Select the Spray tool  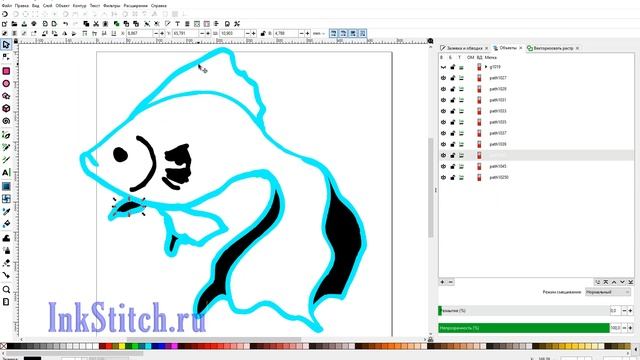[6, 250]
